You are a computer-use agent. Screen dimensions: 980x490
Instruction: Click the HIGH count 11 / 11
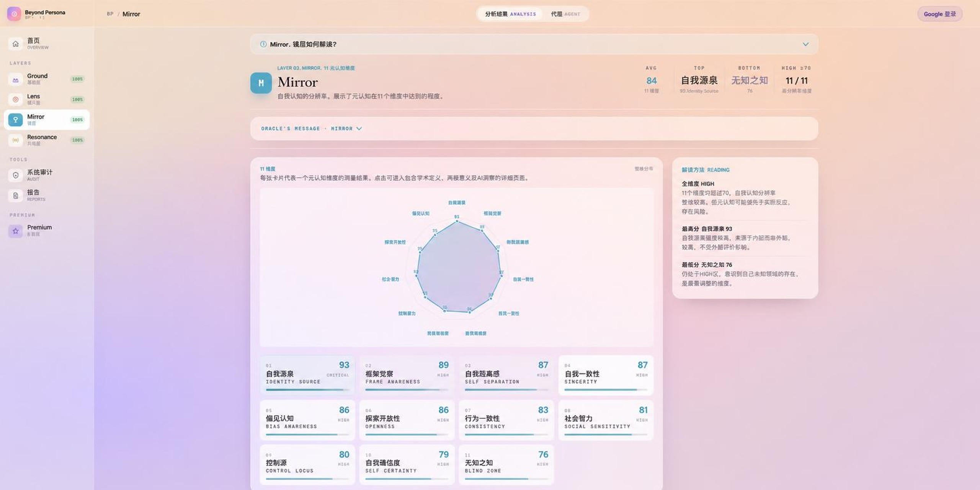pos(797,81)
